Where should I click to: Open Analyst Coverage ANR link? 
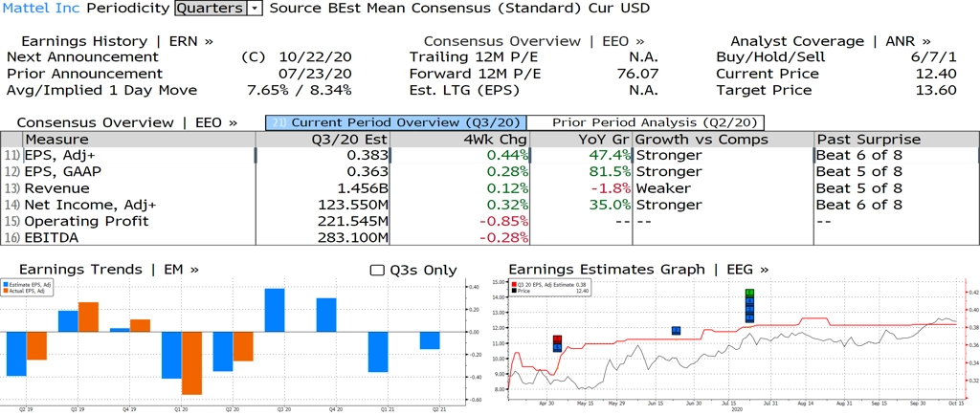tap(831, 41)
